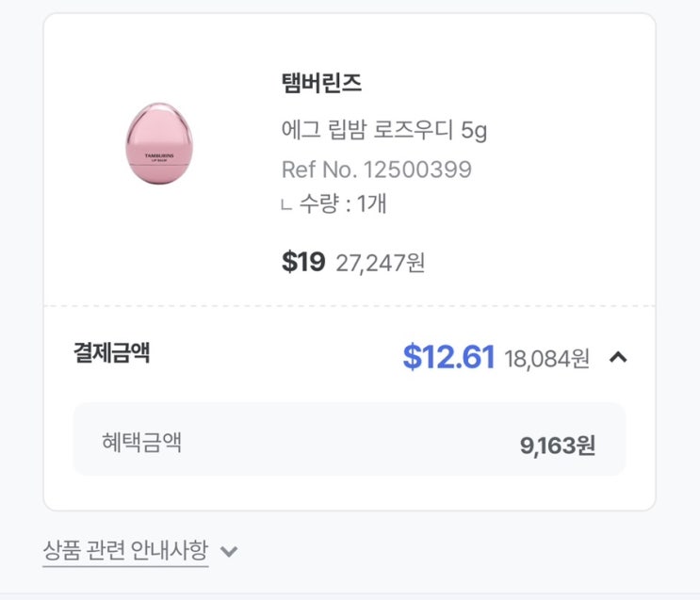700x600 pixels.
Task: Expand 상품 관련 안내사항 with the down chevron
Action: tap(228, 551)
